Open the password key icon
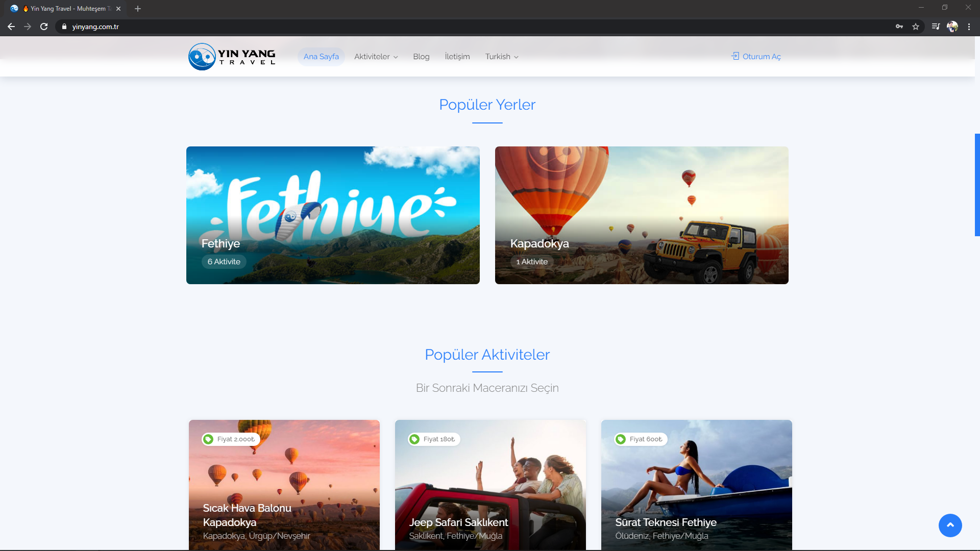 point(899,27)
